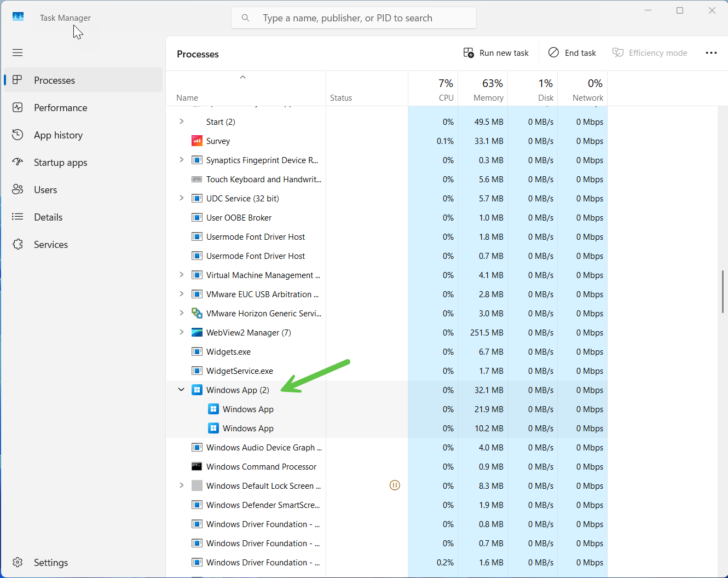Click the VMware Horizon Generic Service icon
The width and height of the screenshot is (728, 578).
197,313
